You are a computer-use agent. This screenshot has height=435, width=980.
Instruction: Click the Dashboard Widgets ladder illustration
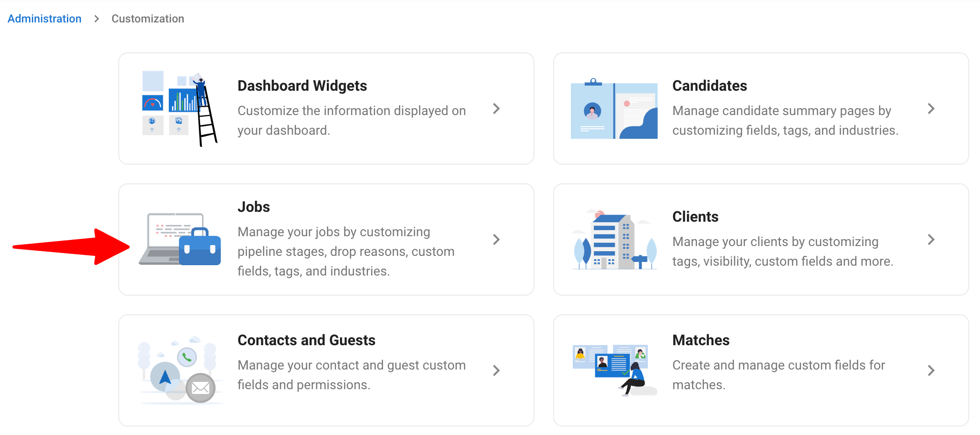(x=180, y=109)
